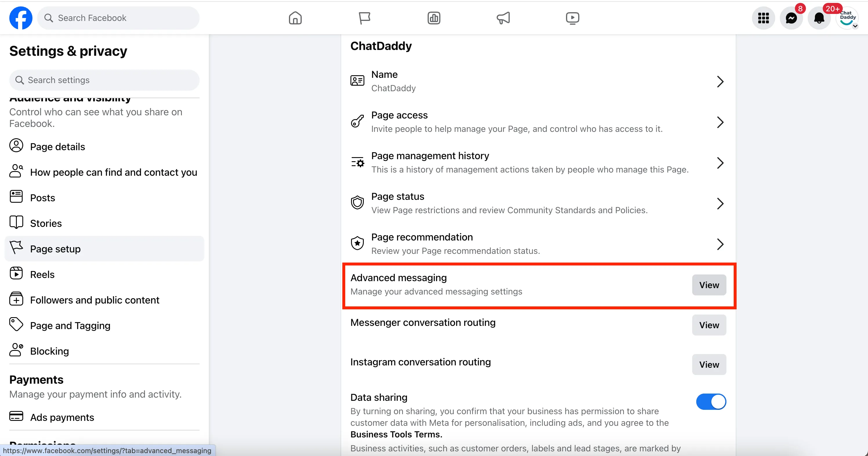Select Page setup in the sidebar
Image resolution: width=868 pixels, height=456 pixels.
[104, 249]
